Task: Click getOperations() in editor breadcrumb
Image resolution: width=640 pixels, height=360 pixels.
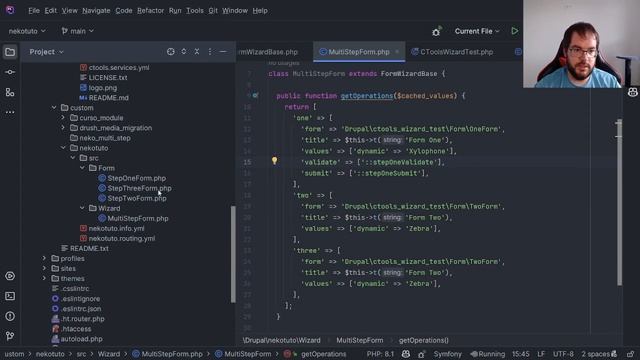Action: (423, 340)
